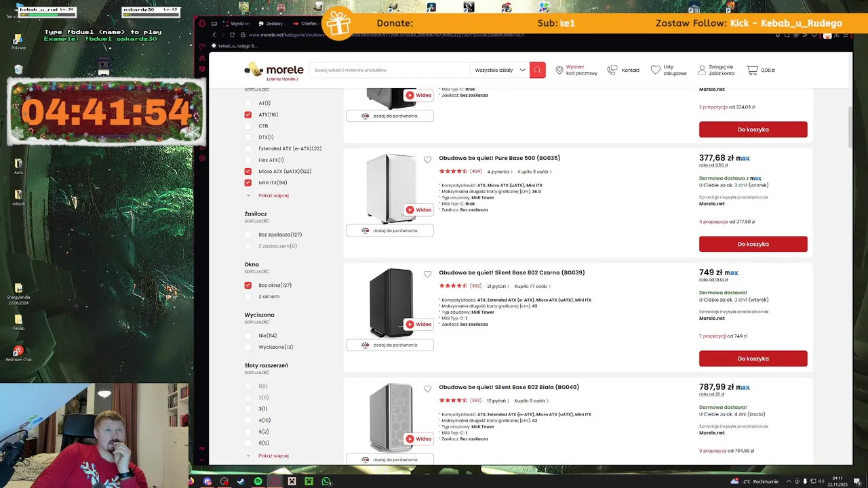Open the Wszystkie działy dropdown
The image size is (868, 488).
coord(500,70)
